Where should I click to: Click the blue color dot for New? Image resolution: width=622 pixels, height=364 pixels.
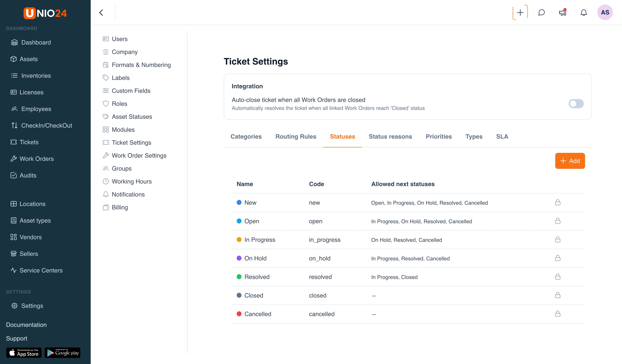(239, 202)
